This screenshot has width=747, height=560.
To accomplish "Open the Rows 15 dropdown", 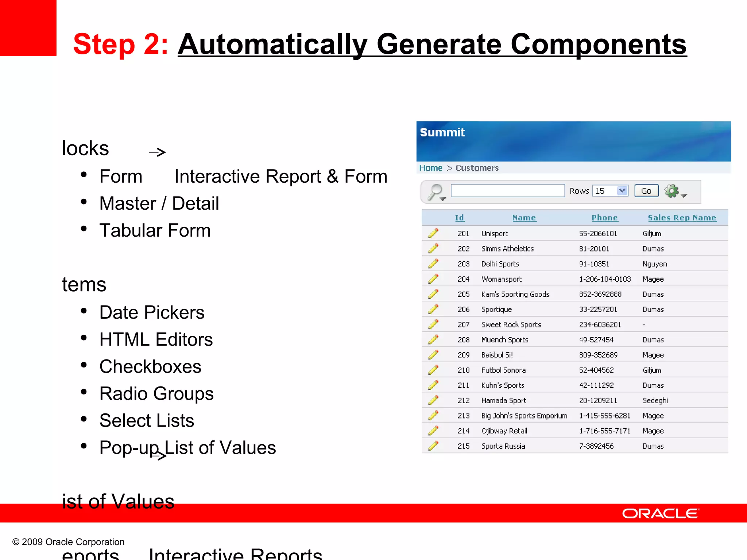I will tap(610, 191).
